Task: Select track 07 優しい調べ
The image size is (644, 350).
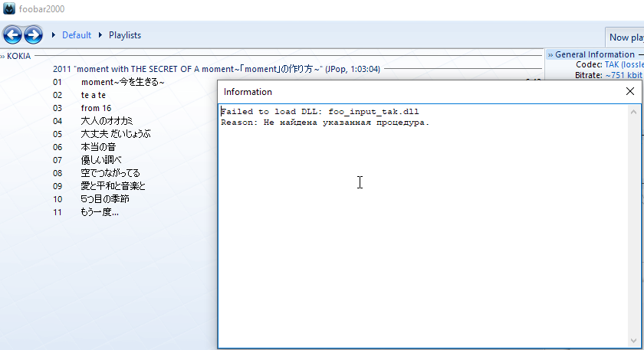Action: coord(101,160)
